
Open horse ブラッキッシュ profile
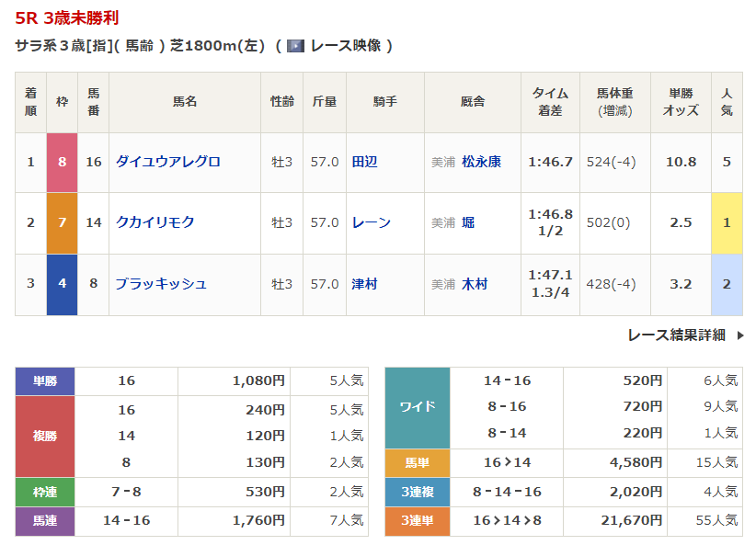[161, 284]
